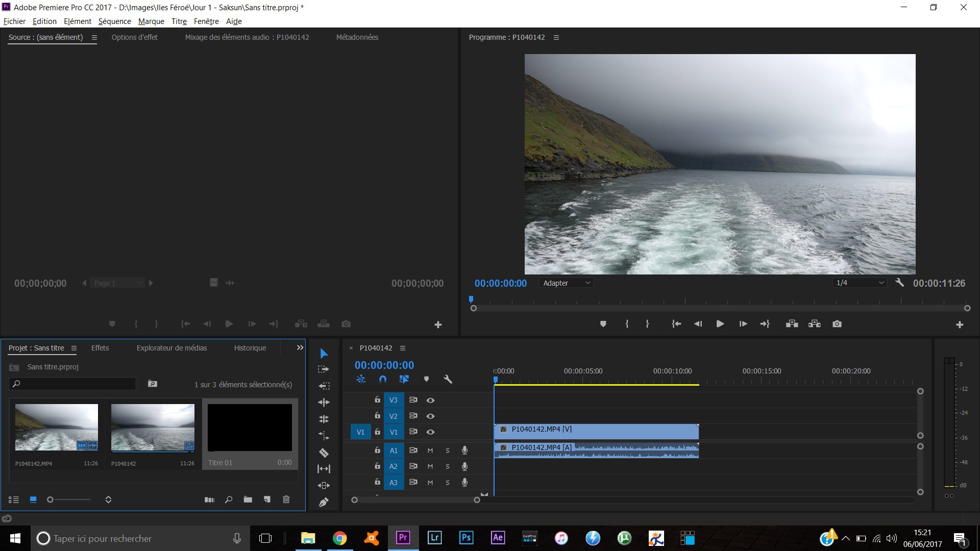Expand the hidden Project panel tabs chevron

pyautogui.click(x=300, y=348)
